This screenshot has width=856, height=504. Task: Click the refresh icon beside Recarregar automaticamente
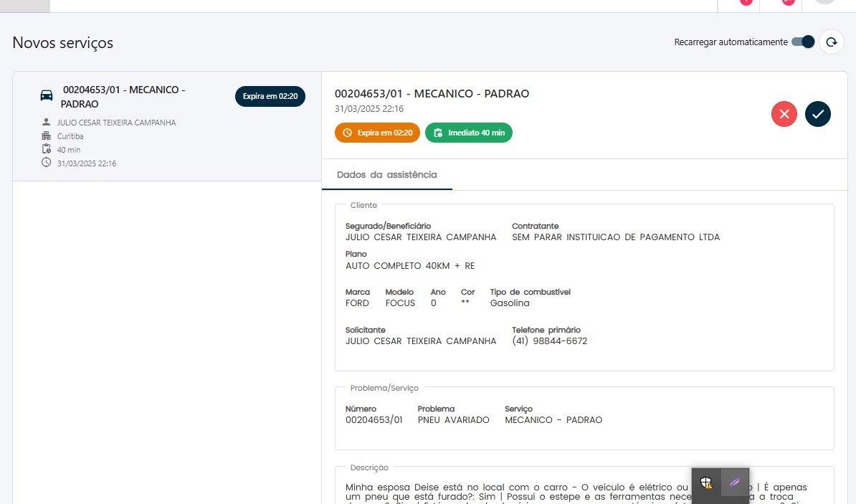point(831,42)
